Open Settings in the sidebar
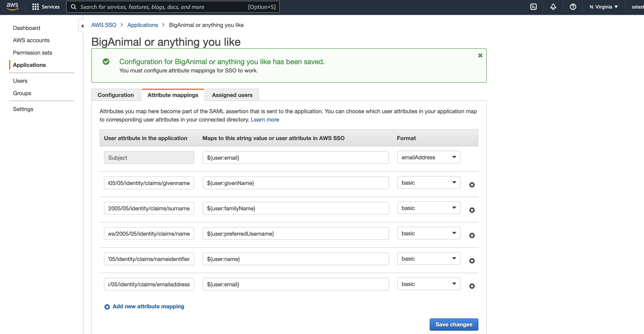Screen dimensions: 644x334 pos(23,109)
